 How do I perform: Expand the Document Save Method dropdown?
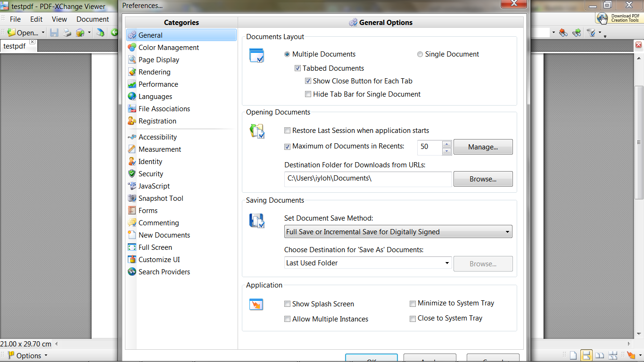[x=398, y=232]
